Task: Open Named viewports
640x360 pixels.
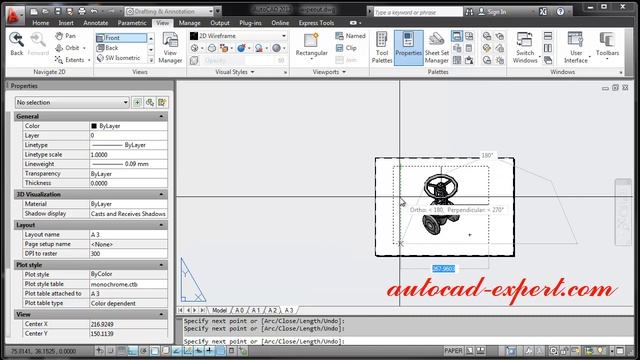Action: [350, 36]
